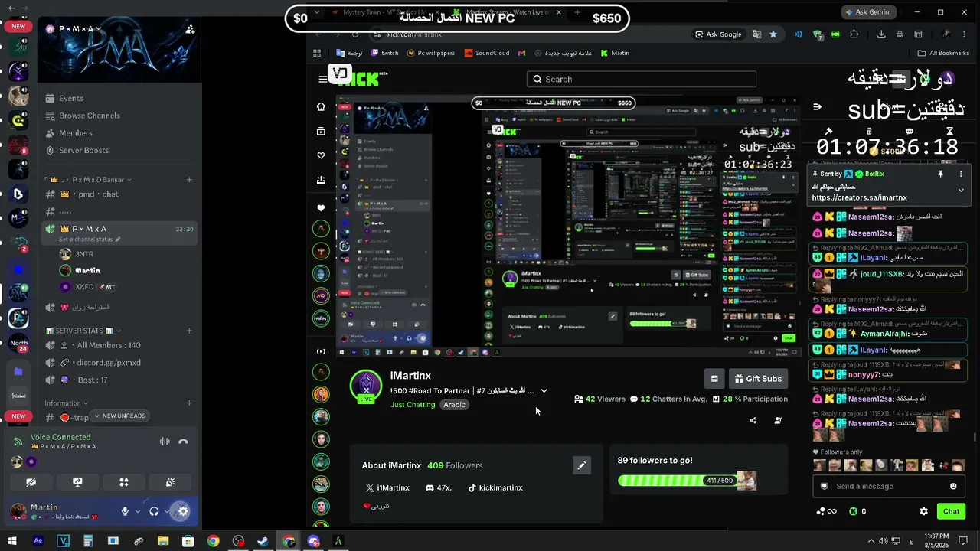This screenshot has height=551, width=980.
Task: Open the leaderboard icon beside Gift Subs
Action: pos(714,379)
